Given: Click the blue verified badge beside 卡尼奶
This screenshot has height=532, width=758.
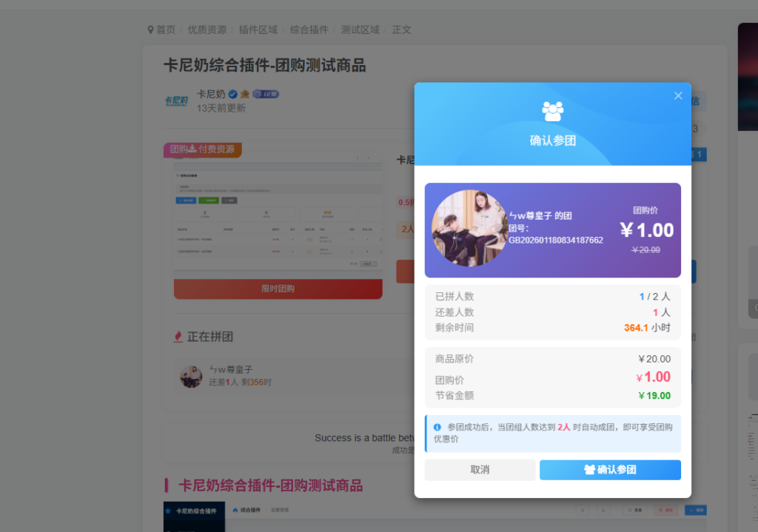Looking at the screenshot, I should click(x=232, y=94).
